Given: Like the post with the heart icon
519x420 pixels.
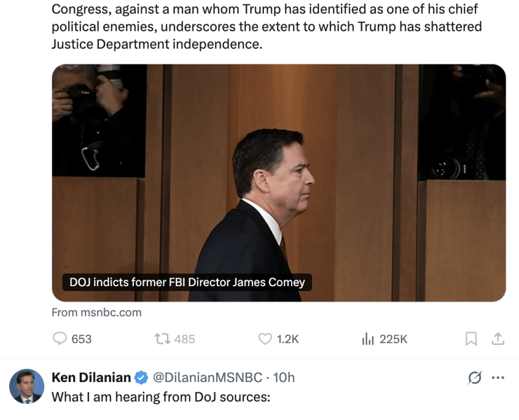Looking at the screenshot, I should (x=265, y=338).
